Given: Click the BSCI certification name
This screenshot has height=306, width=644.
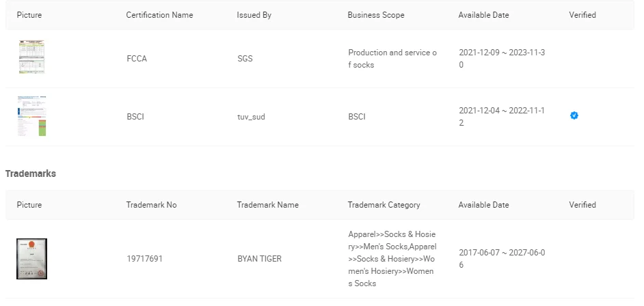Looking at the screenshot, I should (135, 117).
